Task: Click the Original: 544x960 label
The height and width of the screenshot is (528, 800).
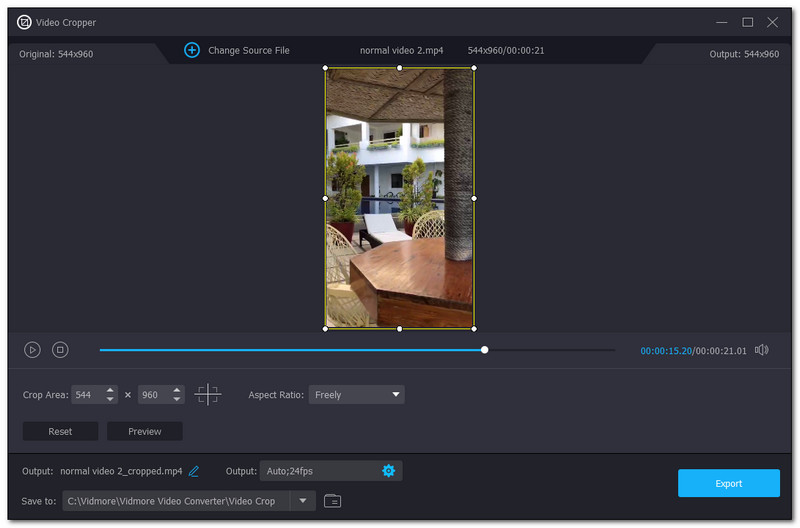Action: click(56, 54)
